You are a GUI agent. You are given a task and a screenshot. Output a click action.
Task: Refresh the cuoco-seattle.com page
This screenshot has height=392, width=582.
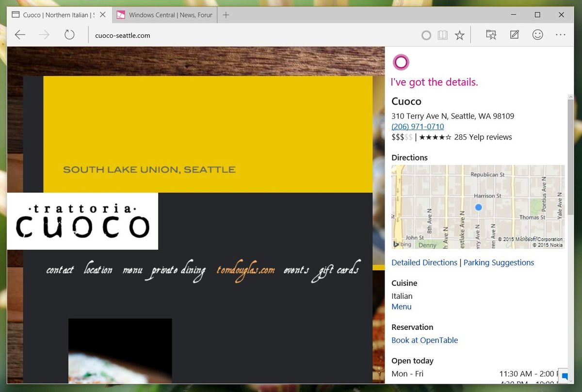(69, 34)
